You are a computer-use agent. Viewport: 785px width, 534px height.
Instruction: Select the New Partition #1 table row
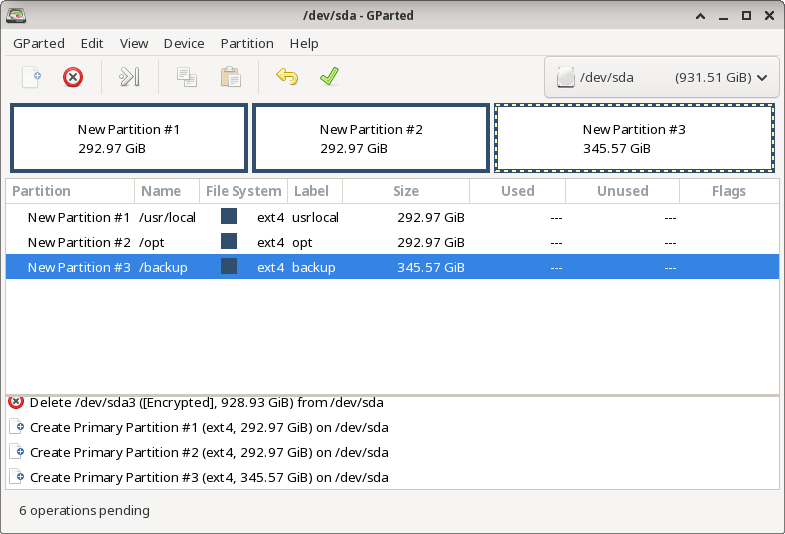(x=392, y=217)
